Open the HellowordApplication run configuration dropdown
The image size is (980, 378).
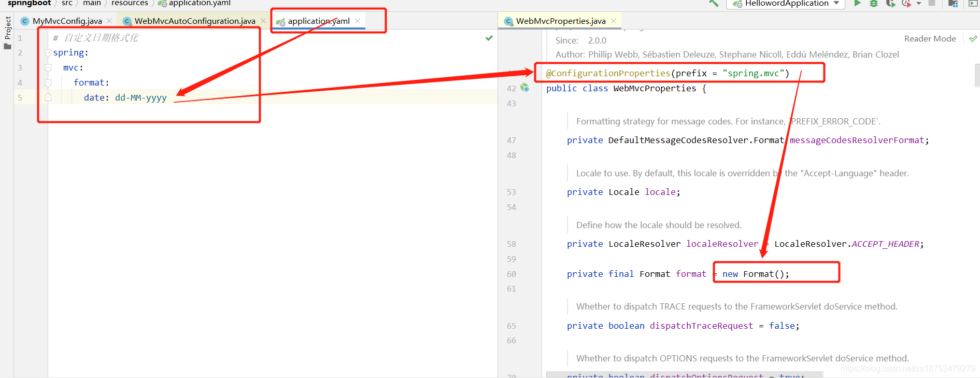(786, 4)
